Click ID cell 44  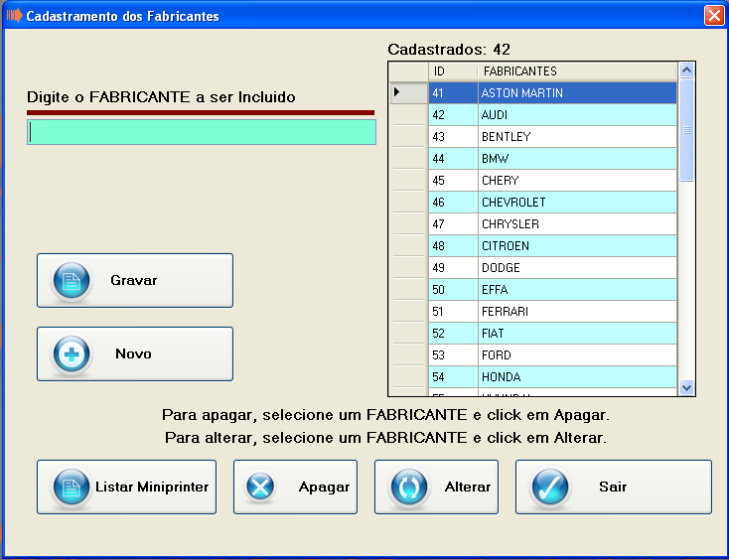[453, 159]
